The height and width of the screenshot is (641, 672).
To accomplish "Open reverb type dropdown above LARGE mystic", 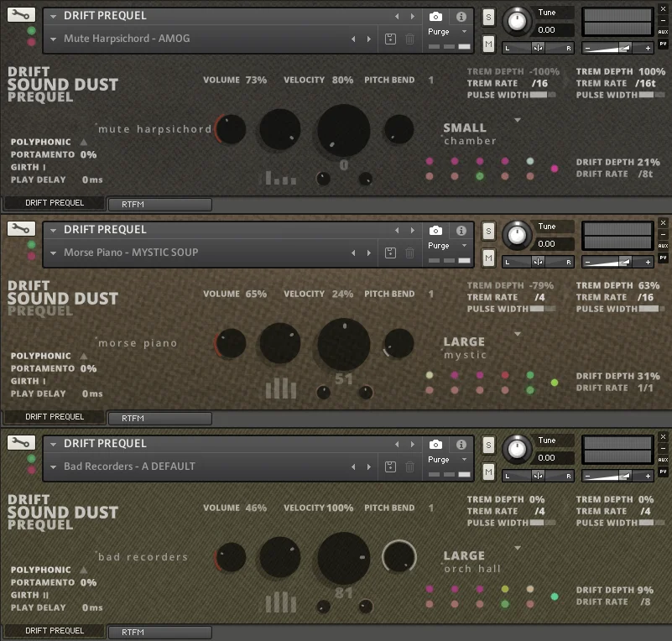I will tap(518, 334).
